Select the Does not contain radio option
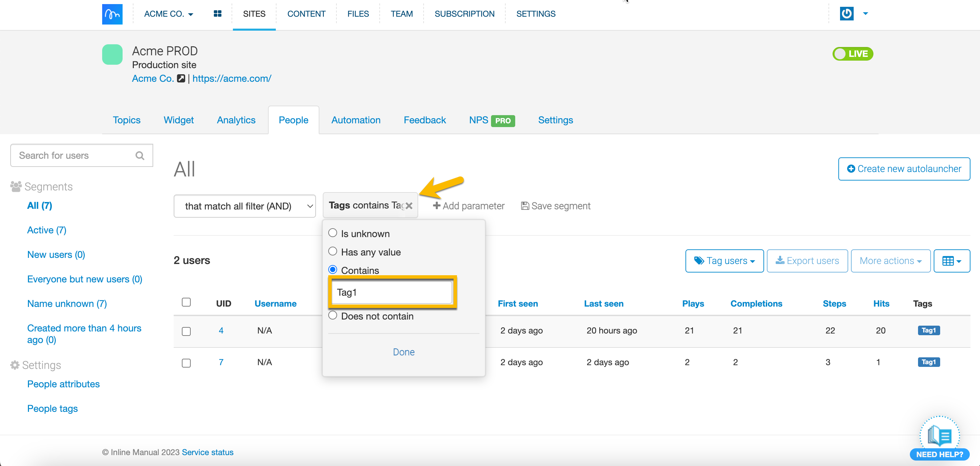The image size is (980, 466). [332, 315]
